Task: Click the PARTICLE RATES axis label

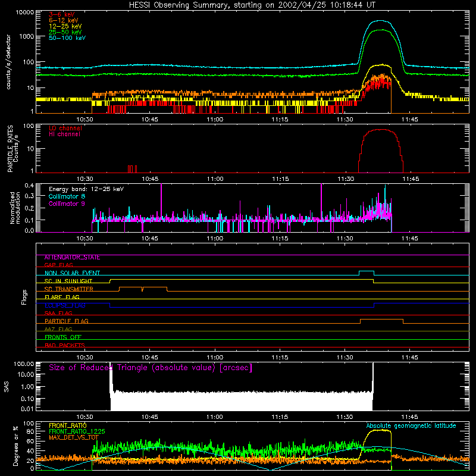Action: [x=10, y=149]
